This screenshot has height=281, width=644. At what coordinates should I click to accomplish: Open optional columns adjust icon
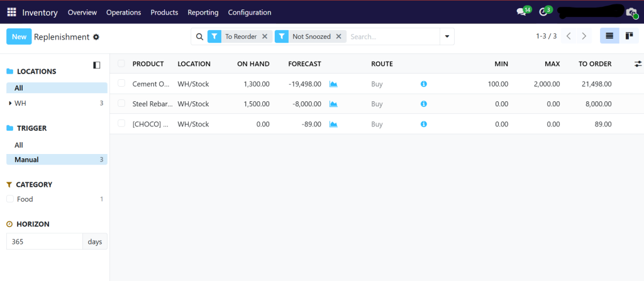(x=638, y=64)
